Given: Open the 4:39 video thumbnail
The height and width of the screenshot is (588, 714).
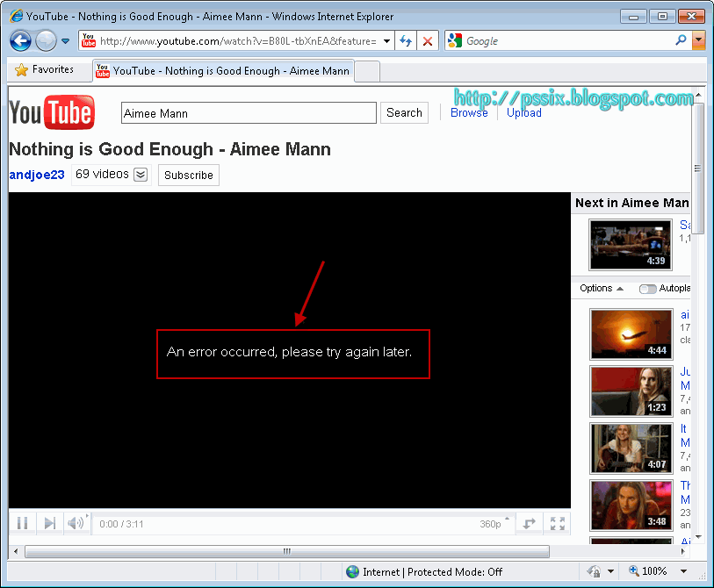Looking at the screenshot, I should click(631, 245).
